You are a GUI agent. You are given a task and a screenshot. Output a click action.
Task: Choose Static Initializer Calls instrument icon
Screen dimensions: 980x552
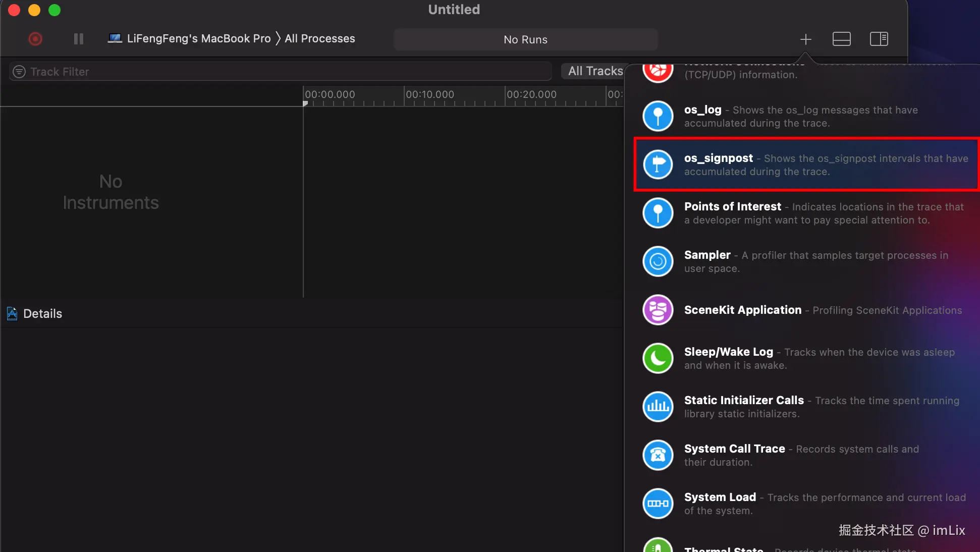pos(658,407)
